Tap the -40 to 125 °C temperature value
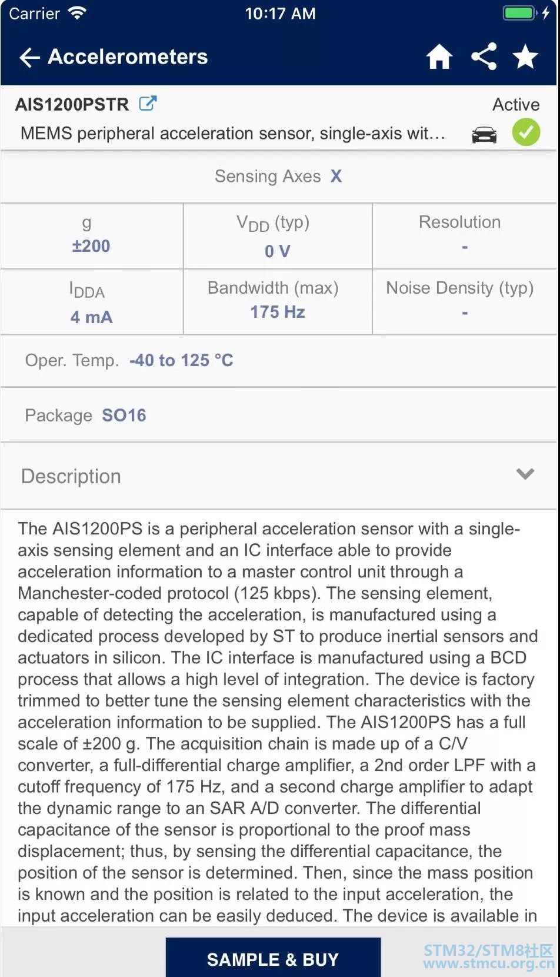The width and height of the screenshot is (560, 977). pos(181,360)
